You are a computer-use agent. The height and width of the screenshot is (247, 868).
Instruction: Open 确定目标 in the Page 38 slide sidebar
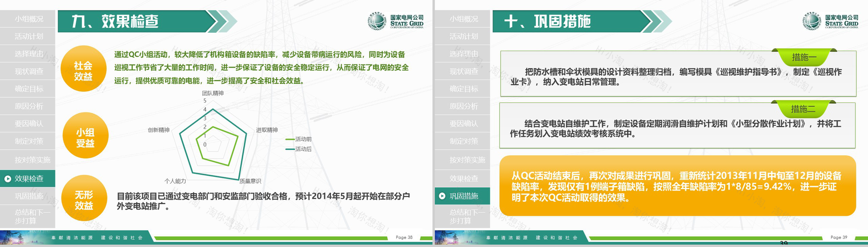(28, 89)
